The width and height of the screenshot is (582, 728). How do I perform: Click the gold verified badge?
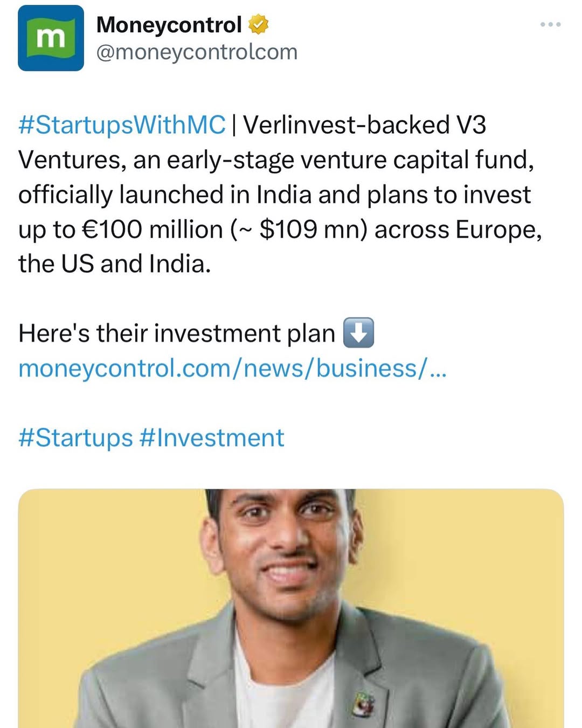(258, 25)
